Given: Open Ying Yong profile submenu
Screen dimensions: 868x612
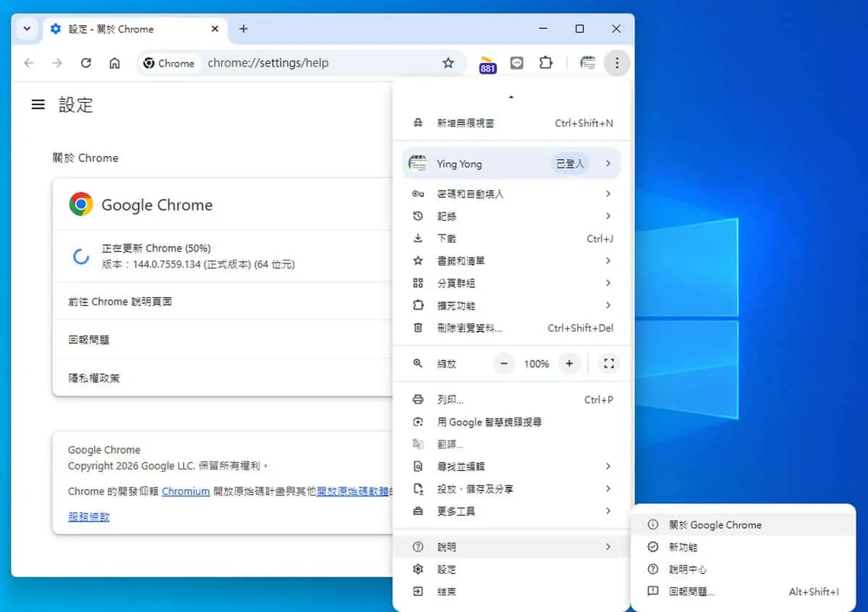Looking at the screenshot, I should (x=512, y=163).
